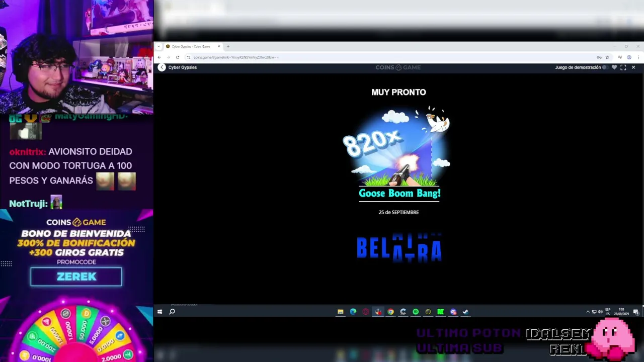This screenshot has height=362, width=644.
Task: Click the oknitrix username in chat
Action: [x=28, y=151]
